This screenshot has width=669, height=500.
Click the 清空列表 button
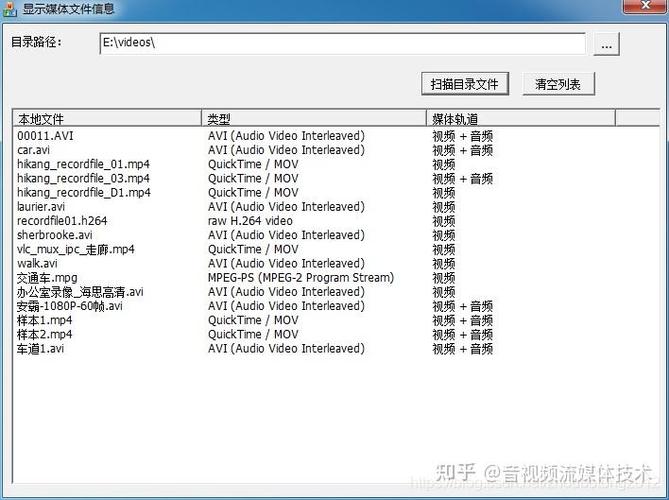[x=558, y=84]
